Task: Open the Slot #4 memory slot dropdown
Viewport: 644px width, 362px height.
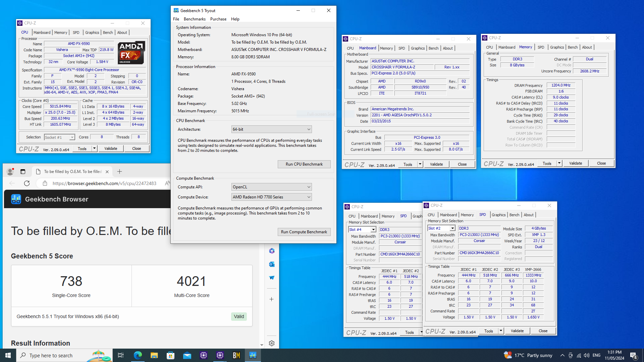Action: pyautogui.click(x=373, y=230)
